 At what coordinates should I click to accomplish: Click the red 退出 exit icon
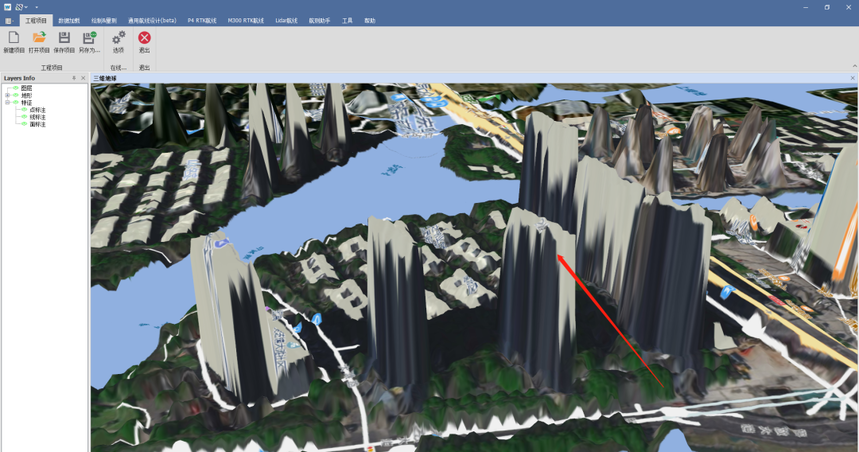144,38
